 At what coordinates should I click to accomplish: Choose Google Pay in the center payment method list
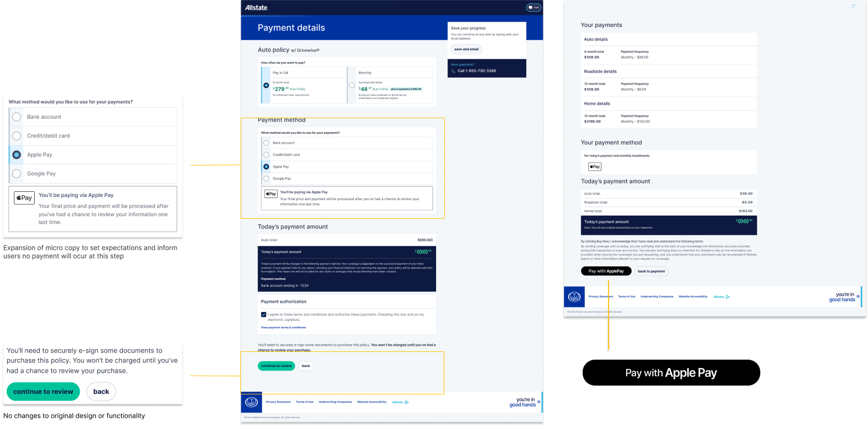[266, 179]
